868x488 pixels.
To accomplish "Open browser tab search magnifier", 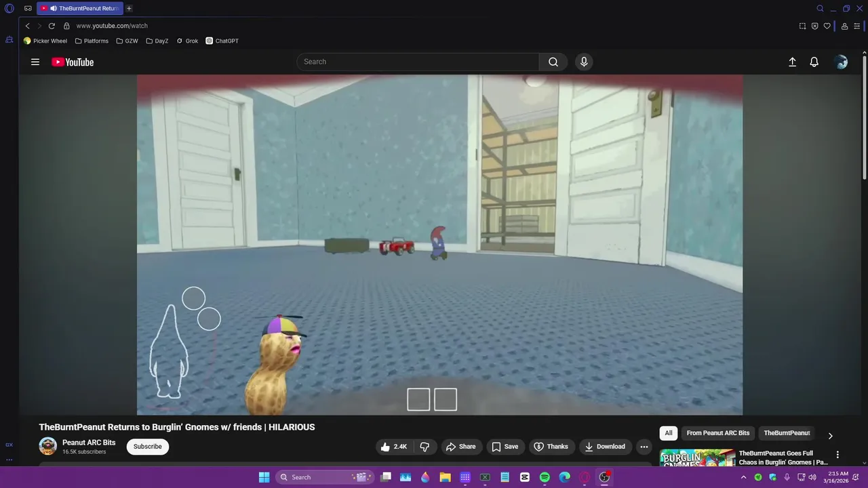I will click(x=820, y=9).
